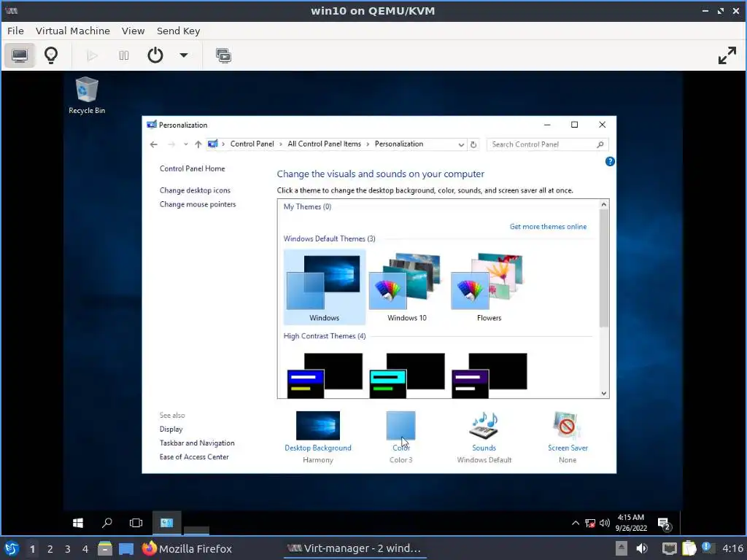Click High Contrast Themes (4) heading
Image resolution: width=747 pixels, height=560 pixels.
pyautogui.click(x=325, y=335)
